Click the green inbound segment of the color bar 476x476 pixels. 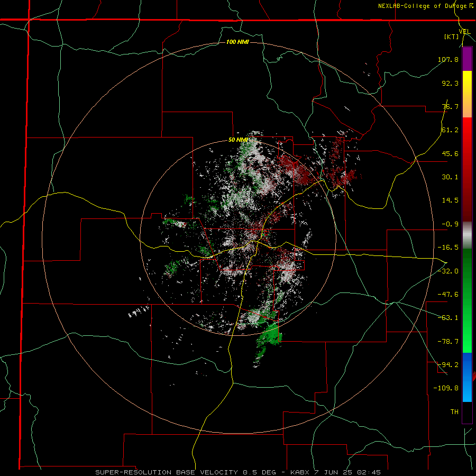coord(467,300)
